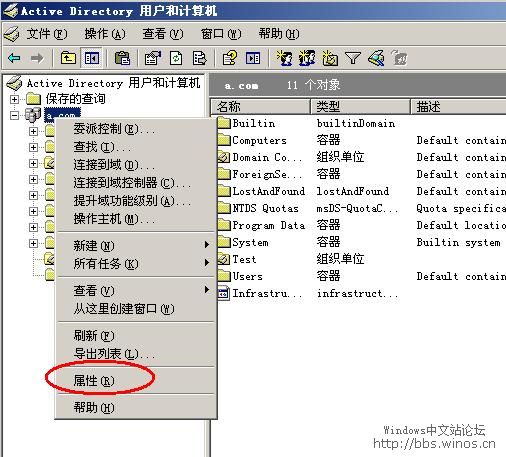
Task: Toggle the show/hide console tree icon
Action: 92,58
